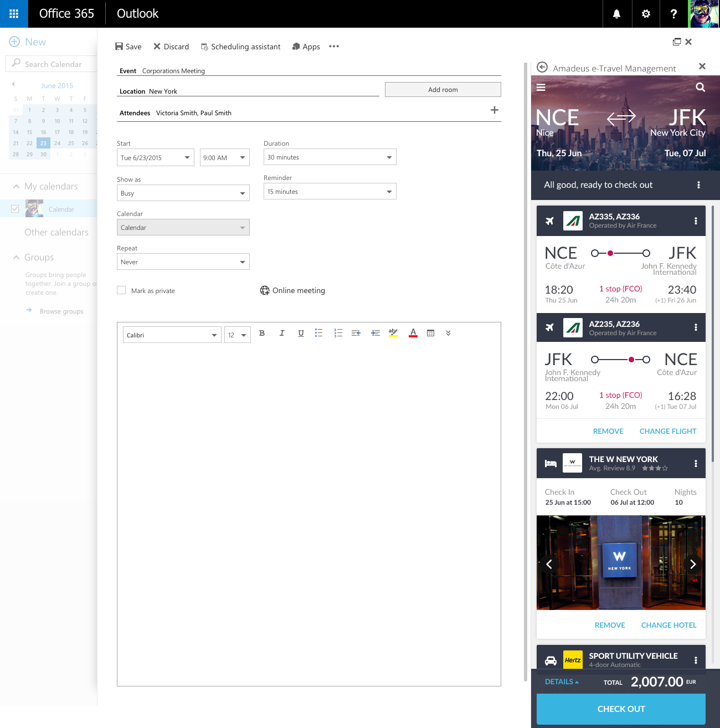Viewport: 720px width, 728px height.
Task: Click CHANGE HOTEL
Action: [669, 625]
